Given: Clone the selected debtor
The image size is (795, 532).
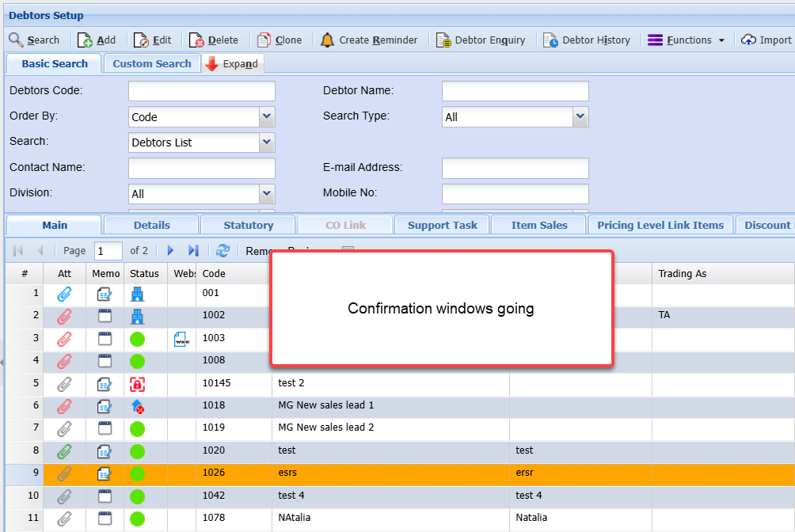Looking at the screenshot, I should (x=280, y=40).
